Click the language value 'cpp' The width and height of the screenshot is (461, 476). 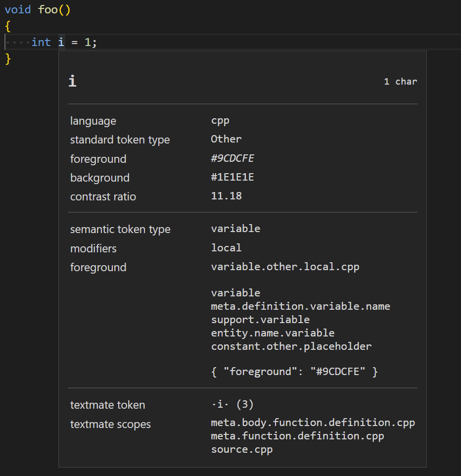coord(220,121)
